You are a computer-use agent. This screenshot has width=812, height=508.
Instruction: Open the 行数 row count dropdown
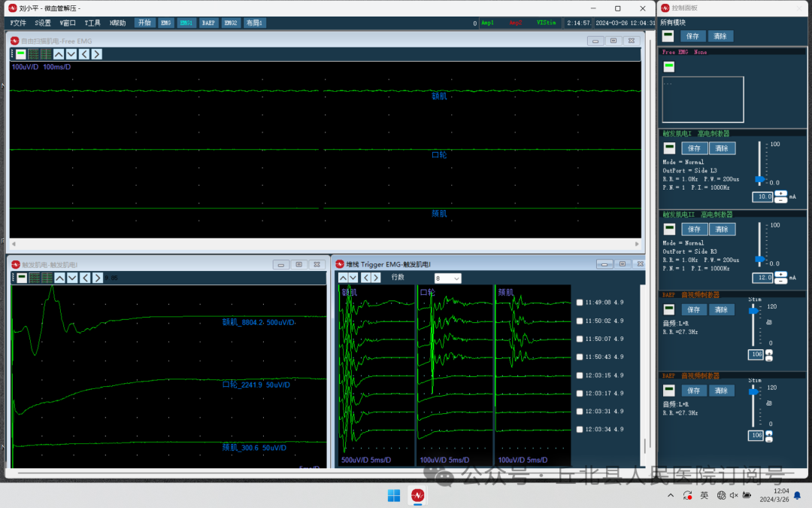(447, 278)
